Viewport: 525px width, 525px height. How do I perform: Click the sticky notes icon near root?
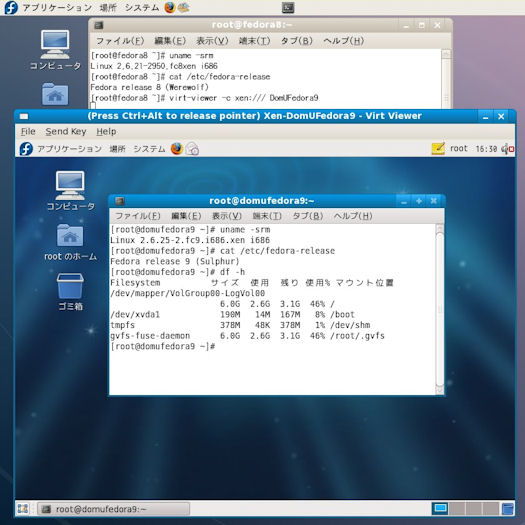pos(438,148)
